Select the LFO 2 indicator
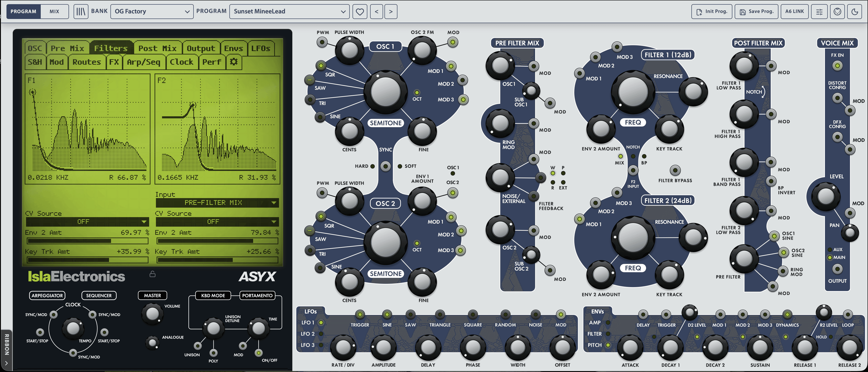This screenshot has width=868, height=372. pyautogui.click(x=321, y=334)
